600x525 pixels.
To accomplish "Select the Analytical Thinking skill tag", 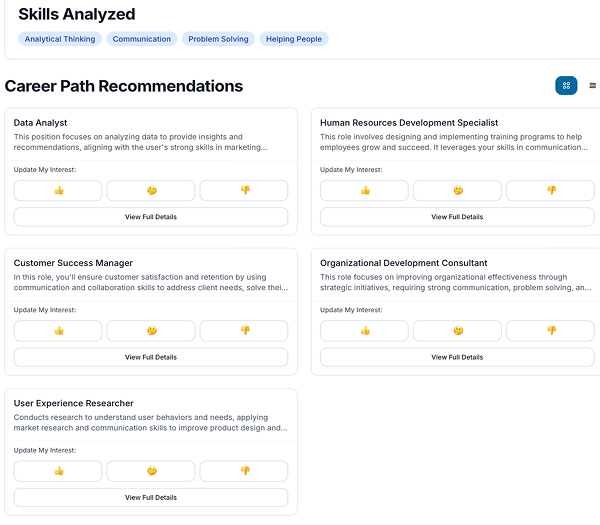I will 60,39.
